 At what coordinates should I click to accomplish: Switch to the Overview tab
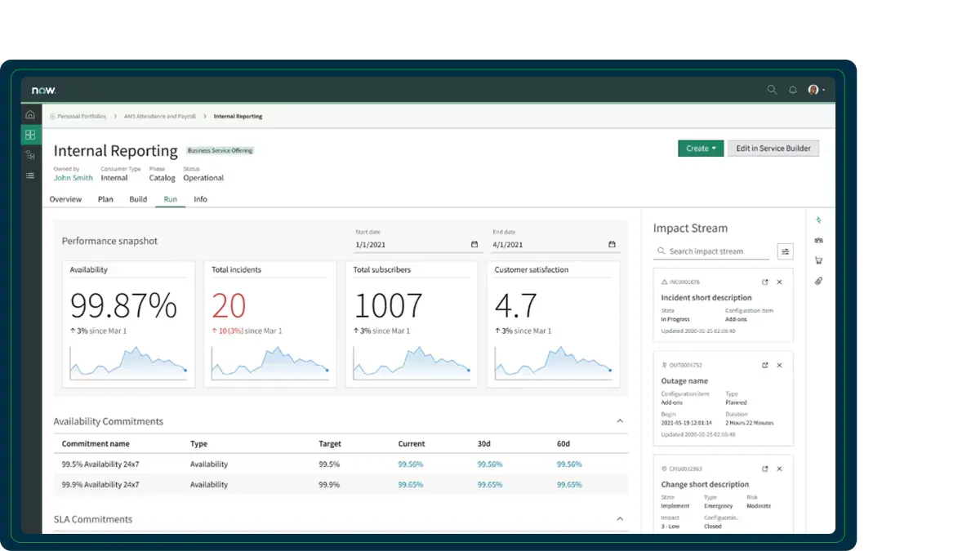point(65,199)
